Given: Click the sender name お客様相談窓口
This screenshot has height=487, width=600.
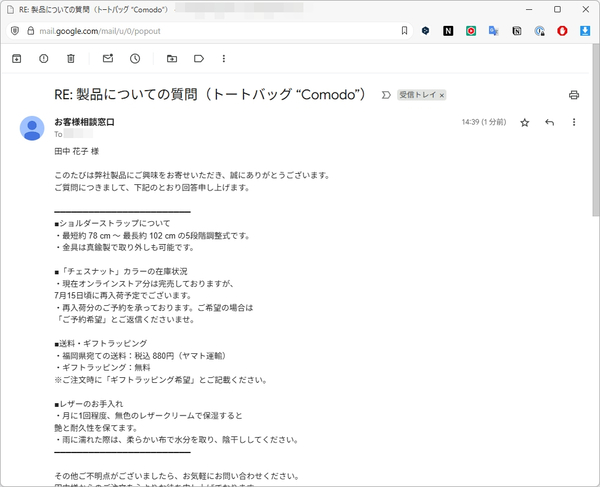Looking at the screenshot, I should click(x=85, y=122).
